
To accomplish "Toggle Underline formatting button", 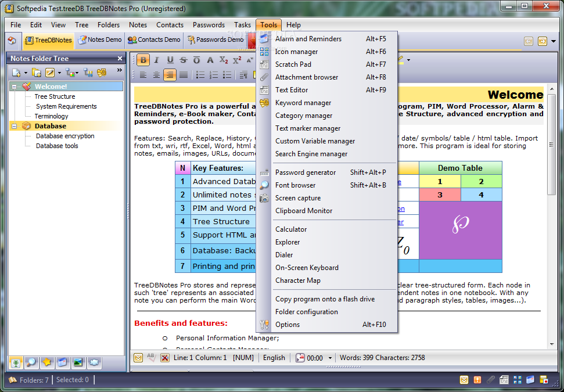I will tap(170, 60).
